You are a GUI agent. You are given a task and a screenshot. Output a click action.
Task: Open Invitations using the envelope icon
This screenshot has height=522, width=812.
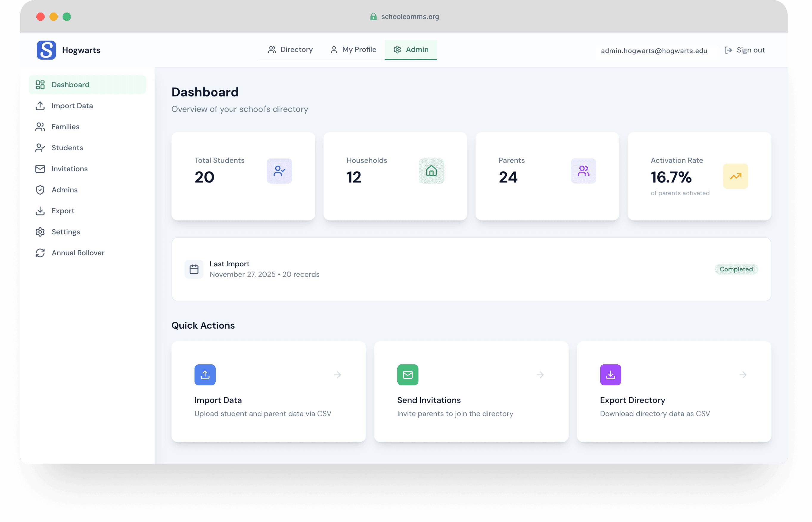40,169
